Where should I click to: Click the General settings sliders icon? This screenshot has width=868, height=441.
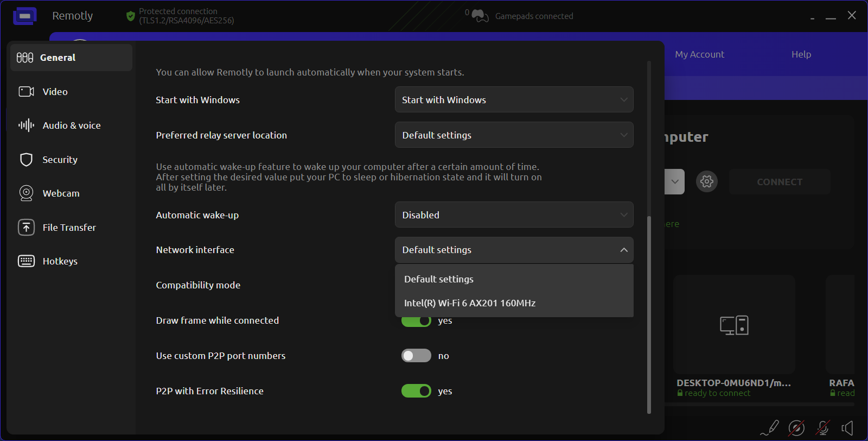(x=25, y=58)
